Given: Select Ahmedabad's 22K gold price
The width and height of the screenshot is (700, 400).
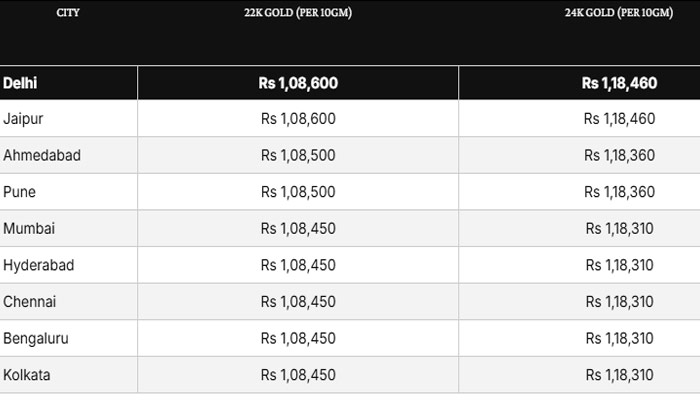Looking at the screenshot, I should pyautogui.click(x=298, y=156).
